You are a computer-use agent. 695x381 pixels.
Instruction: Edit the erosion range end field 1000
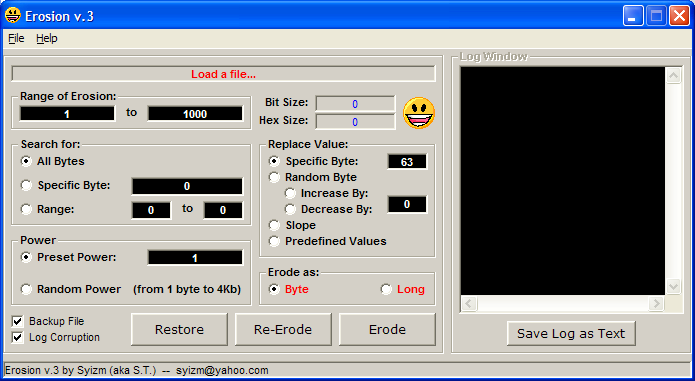[195, 114]
